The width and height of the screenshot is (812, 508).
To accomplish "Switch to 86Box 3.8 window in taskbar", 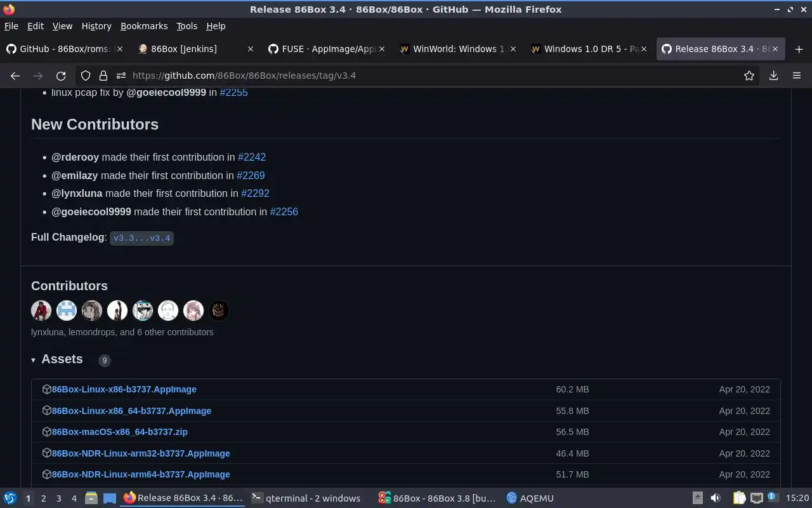I will click(437, 498).
